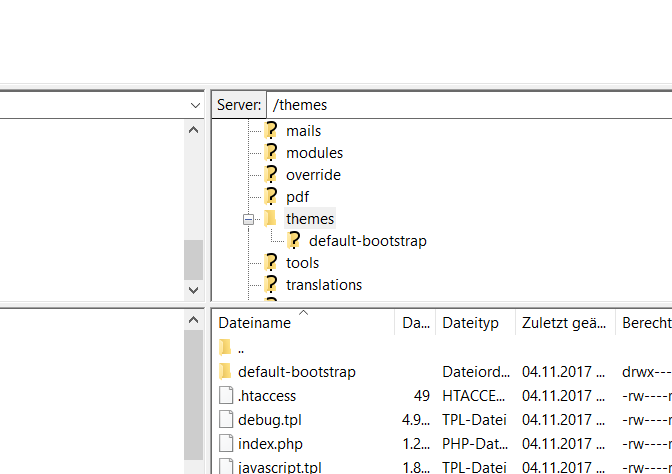Click the up arrow of local tree scrollbar
This screenshot has height=474, width=672.
coord(193,130)
